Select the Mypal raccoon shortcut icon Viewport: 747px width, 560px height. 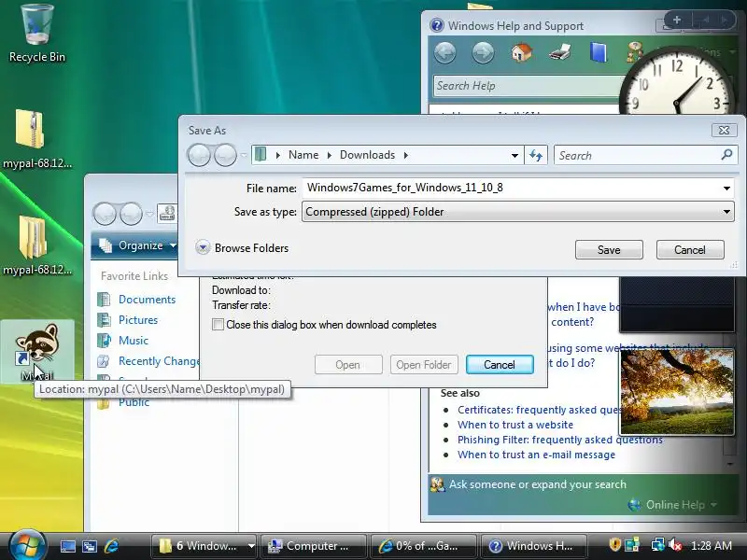tap(37, 352)
